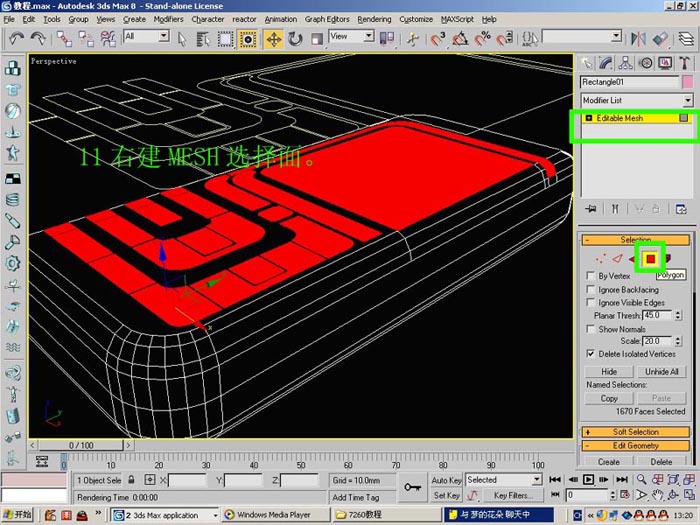
Task: Activate the Select and Rotate tool
Action: [x=295, y=39]
